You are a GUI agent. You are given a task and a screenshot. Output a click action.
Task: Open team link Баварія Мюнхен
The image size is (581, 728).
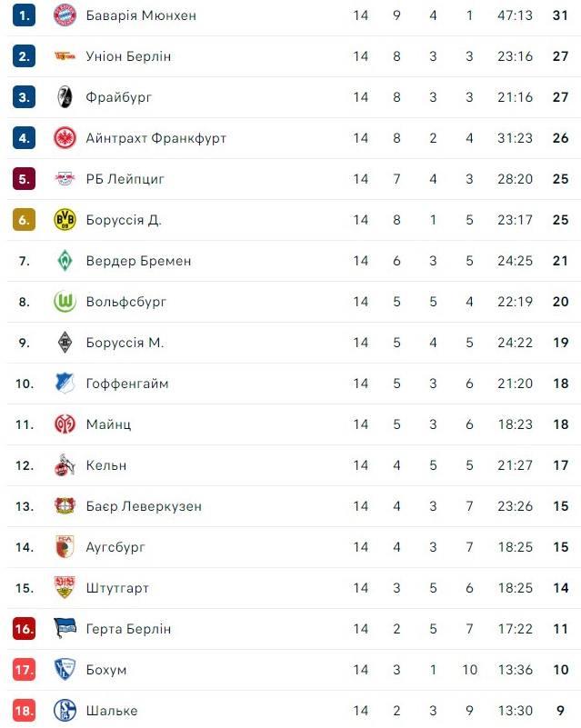pos(141,15)
